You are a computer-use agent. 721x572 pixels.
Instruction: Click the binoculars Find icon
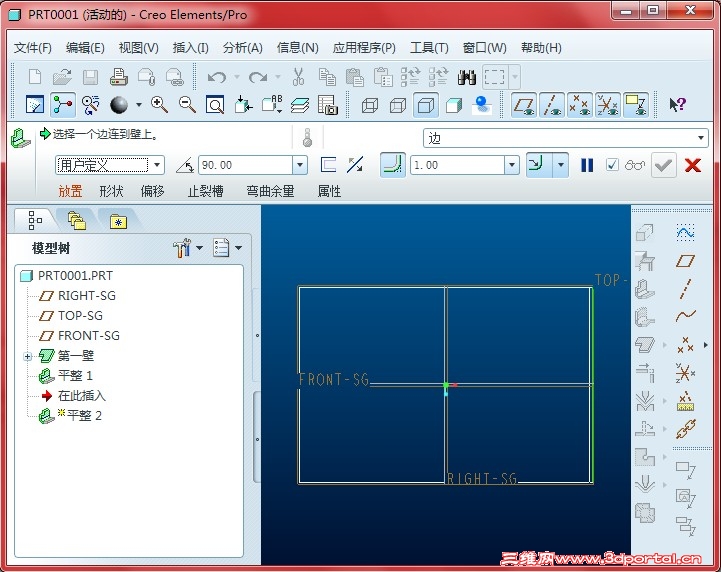click(466, 77)
